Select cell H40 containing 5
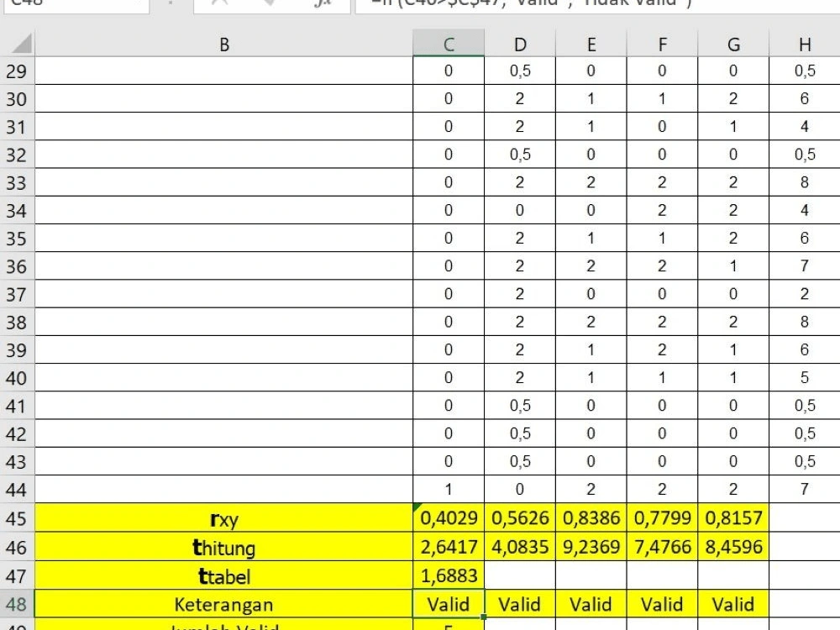The width and height of the screenshot is (840, 630). [x=805, y=377]
